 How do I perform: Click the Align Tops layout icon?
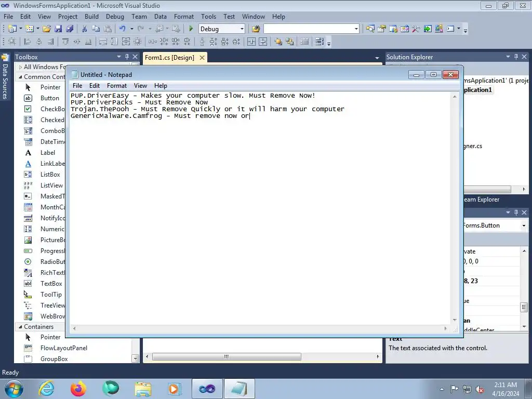tap(65, 42)
